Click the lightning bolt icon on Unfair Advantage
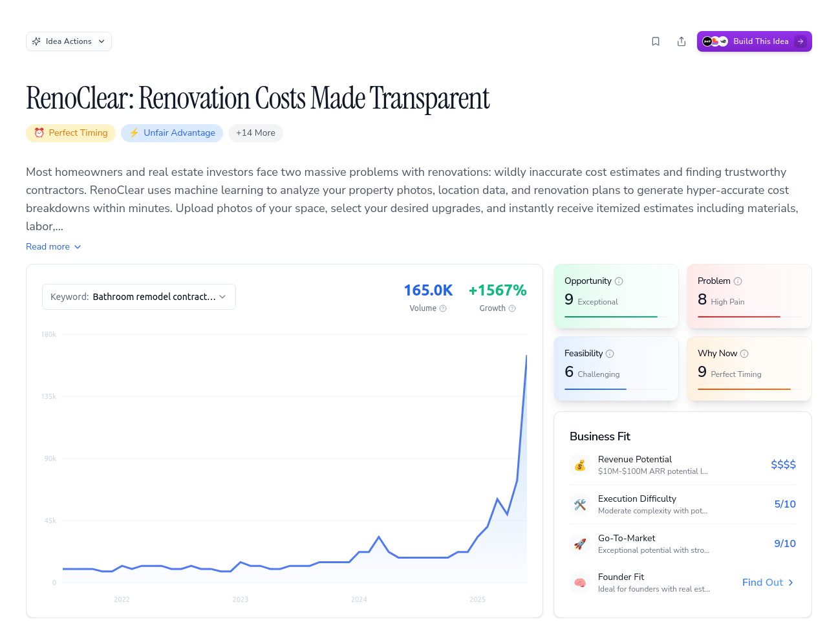 tap(134, 133)
